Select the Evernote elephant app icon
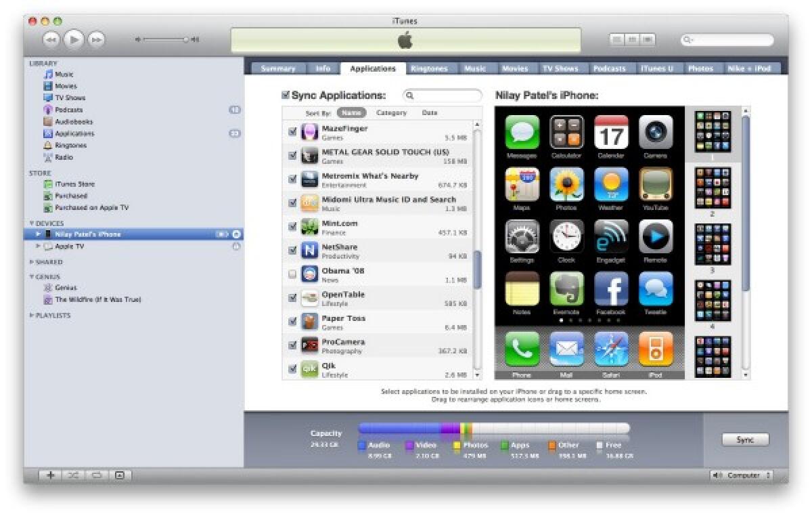This screenshot has height=516, width=812. [567, 289]
